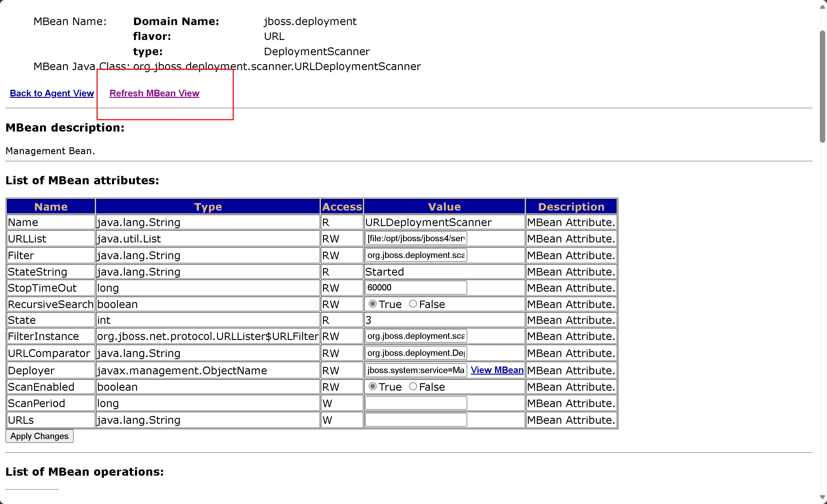Viewport: 827px width, 504px height.
Task: Click the Deployer object name field
Action: point(416,370)
